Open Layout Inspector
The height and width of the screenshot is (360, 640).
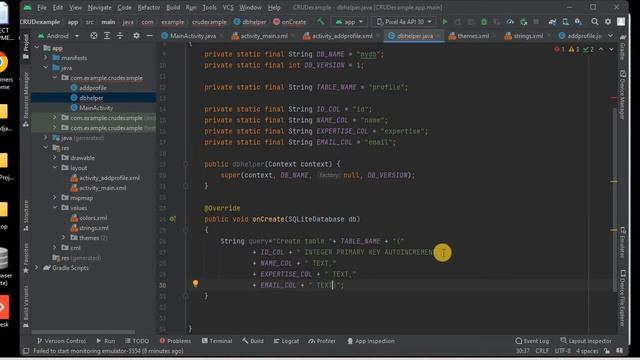[x=586, y=341]
